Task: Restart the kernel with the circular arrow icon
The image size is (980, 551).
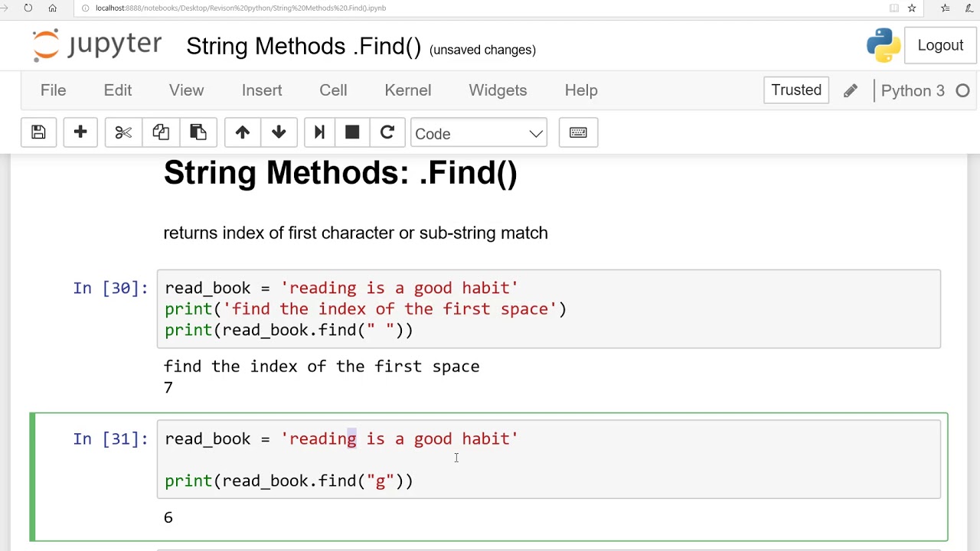Action: (x=387, y=133)
